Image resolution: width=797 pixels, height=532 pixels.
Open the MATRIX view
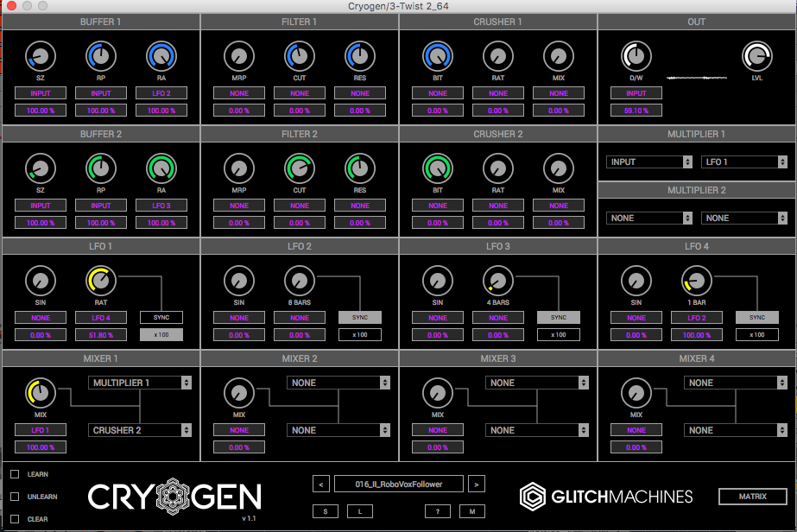753,497
